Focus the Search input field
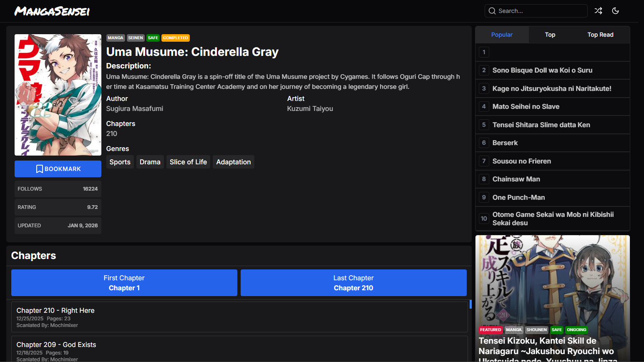Viewport: 644px width, 362px height. (x=536, y=11)
